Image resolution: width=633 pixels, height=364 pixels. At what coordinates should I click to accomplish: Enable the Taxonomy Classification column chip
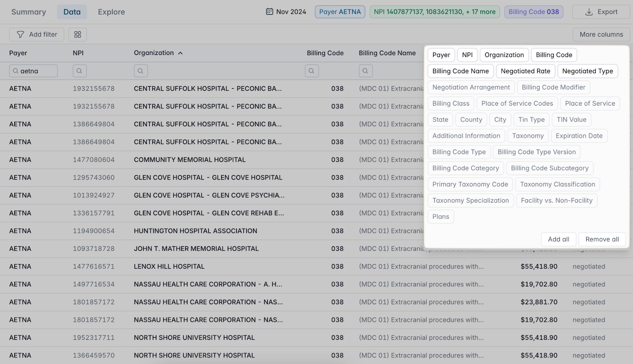pyautogui.click(x=557, y=184)
